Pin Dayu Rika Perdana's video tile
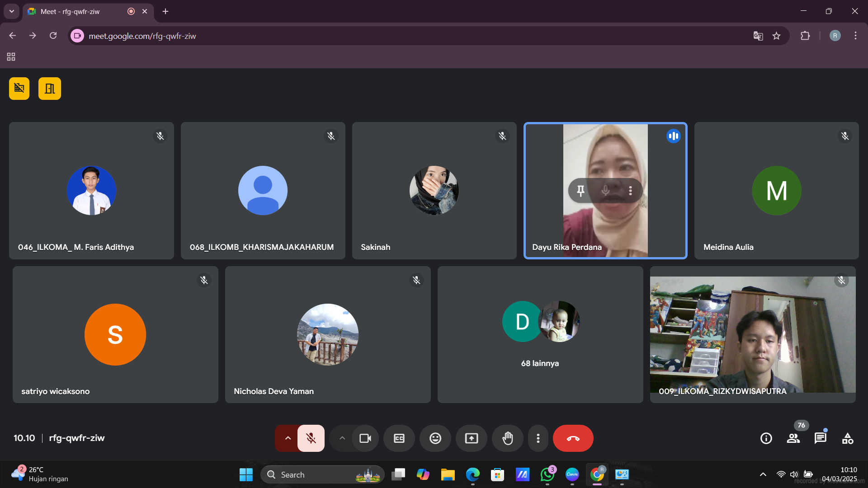The width and height of the screenshot is (868, 488). pos(581,191)
